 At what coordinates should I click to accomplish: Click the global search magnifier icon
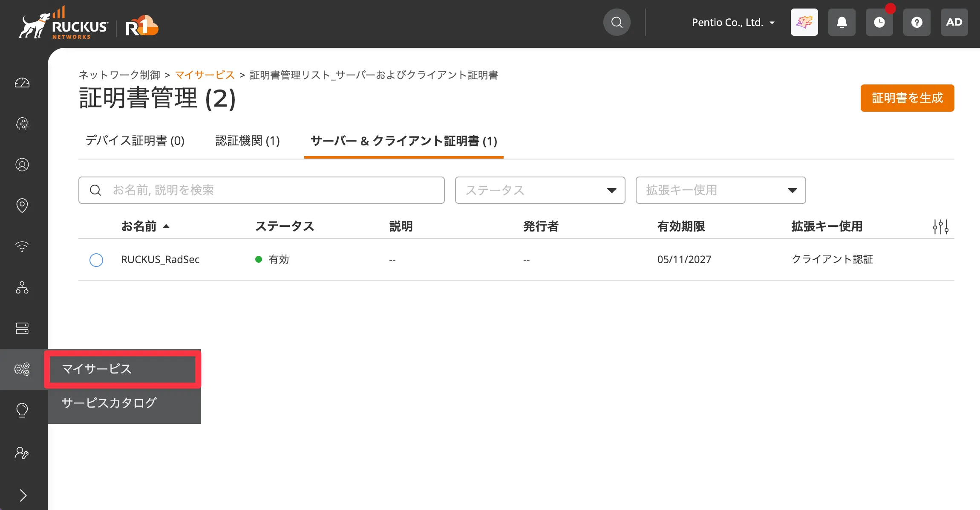[x=617, y=22]
